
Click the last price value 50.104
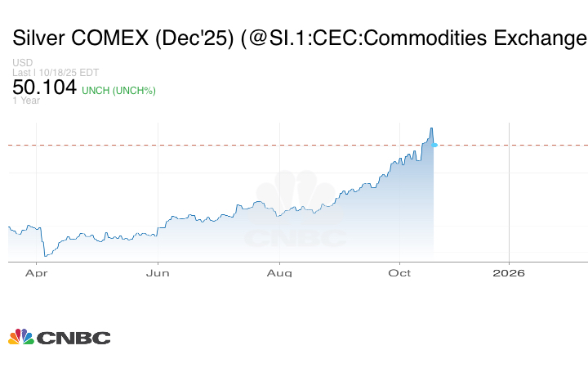(45, 88)
